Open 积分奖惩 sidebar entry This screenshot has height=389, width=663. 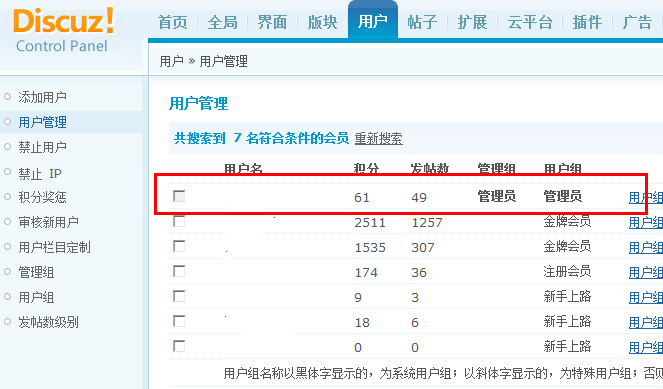tap(42, 197)
